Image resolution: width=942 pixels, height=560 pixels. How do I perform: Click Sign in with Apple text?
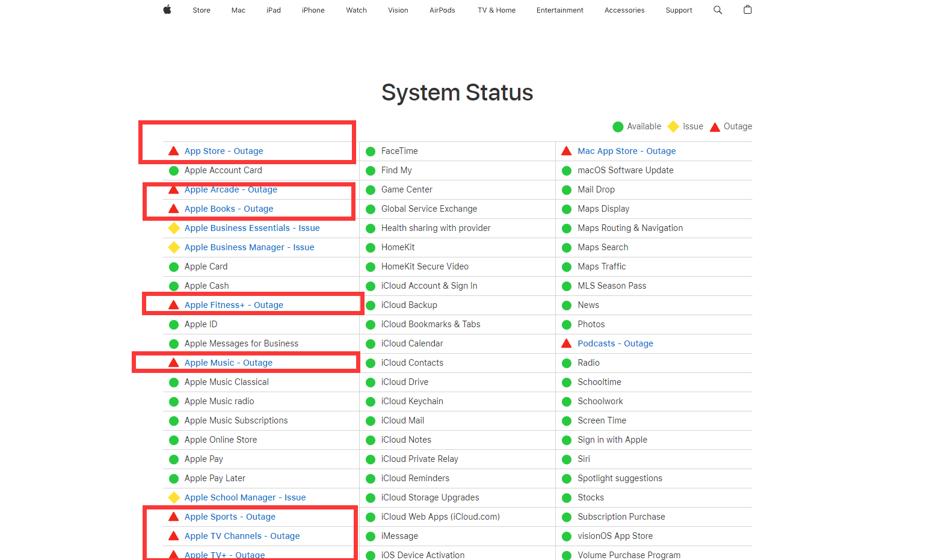tap(612, 440)
